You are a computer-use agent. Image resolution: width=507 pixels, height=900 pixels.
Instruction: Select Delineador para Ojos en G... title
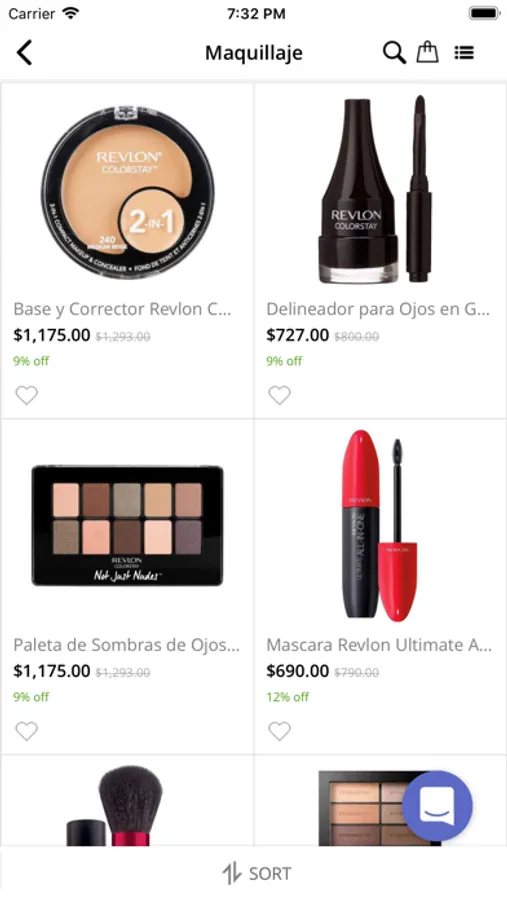tap(378, 309)
